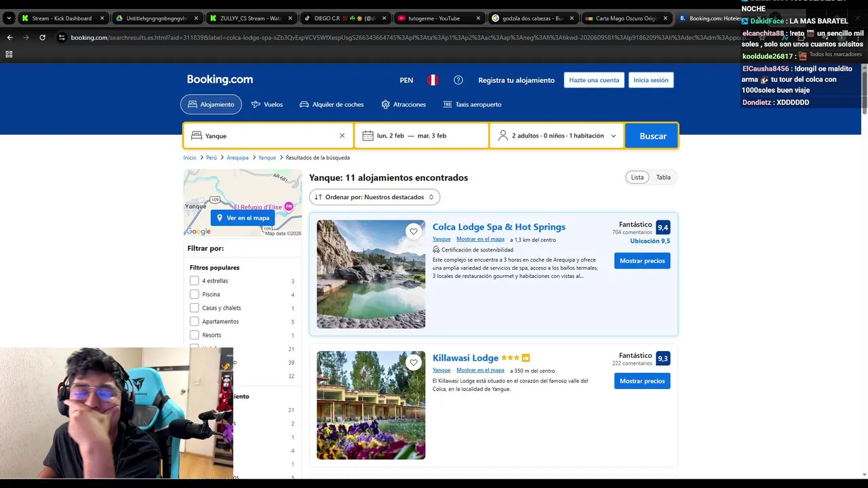Check the 4 estrellas filter
This screenshot has height=488, width=868.
point(195,281)
